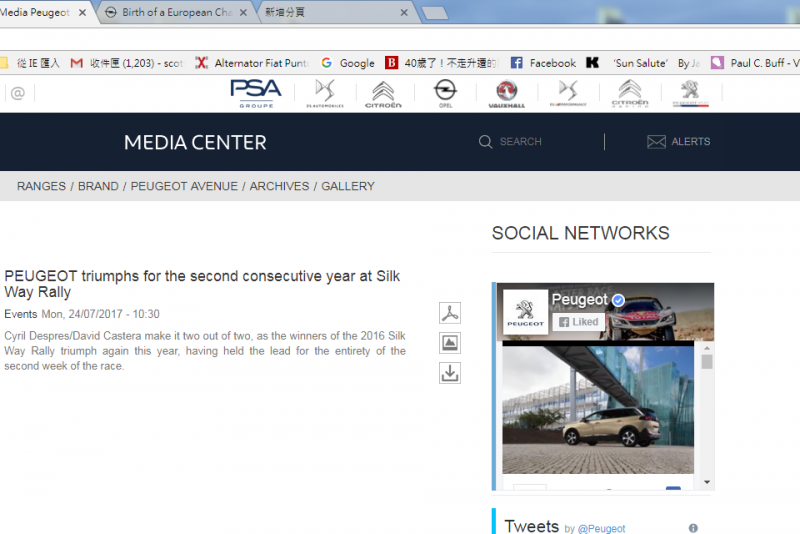This screenshot has height=534, width=800.
Task: Click the download arrow icon
Action: (449, 373)
